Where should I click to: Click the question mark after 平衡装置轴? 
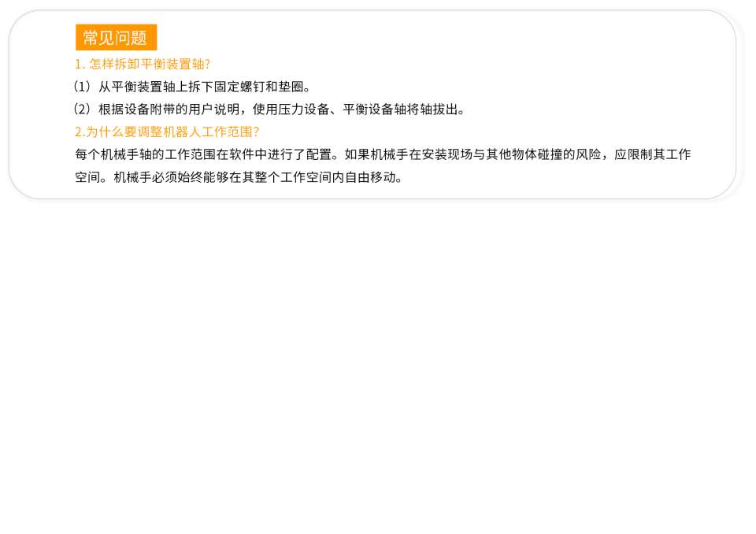(x=207, y=64)
